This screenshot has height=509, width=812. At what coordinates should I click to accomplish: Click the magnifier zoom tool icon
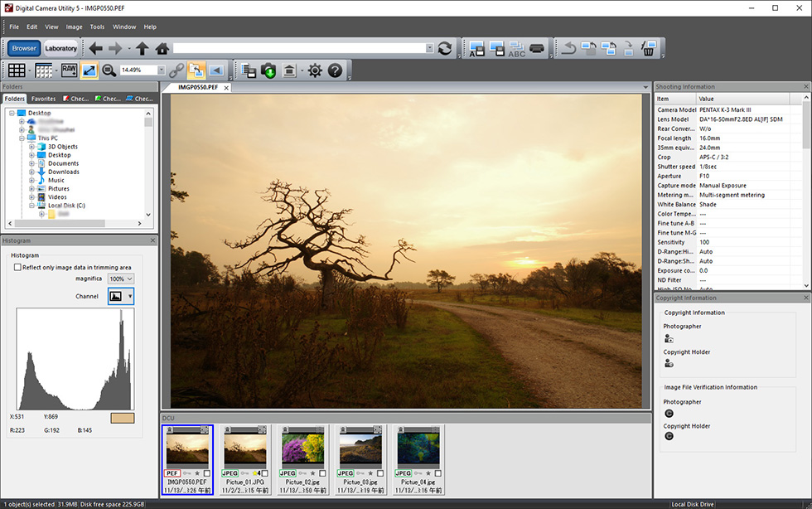109,70
